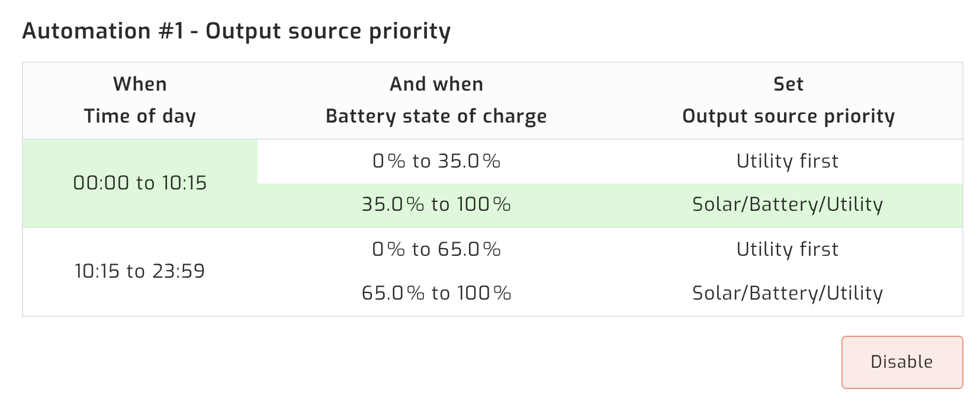This screenshot has width=980, height=405.
Task: Click the Time of day column header
Action: click(x=140, y=116)
